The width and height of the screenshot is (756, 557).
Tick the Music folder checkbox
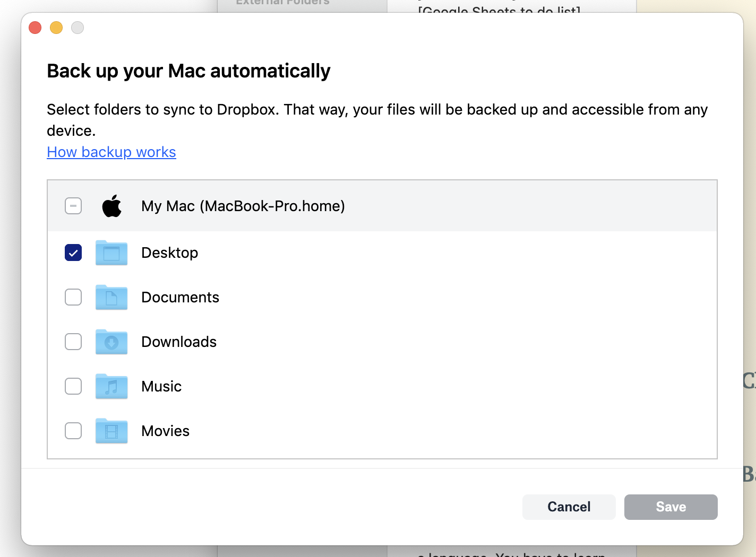(x=73, y=386)
